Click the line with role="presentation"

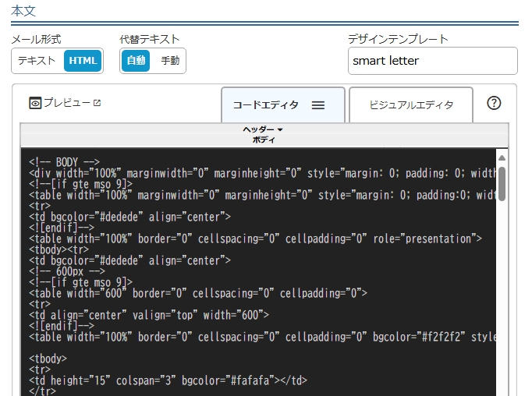tap(255, 239)
